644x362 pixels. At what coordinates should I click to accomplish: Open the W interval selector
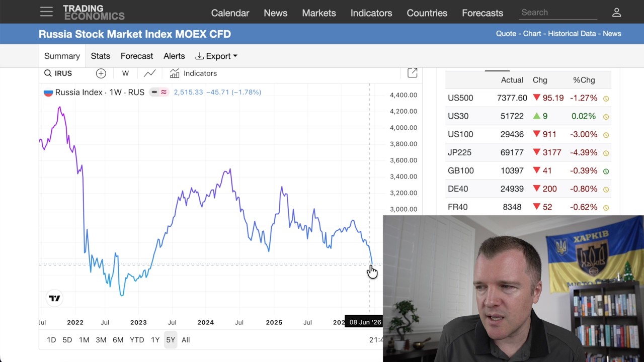(x=125, y=73)
